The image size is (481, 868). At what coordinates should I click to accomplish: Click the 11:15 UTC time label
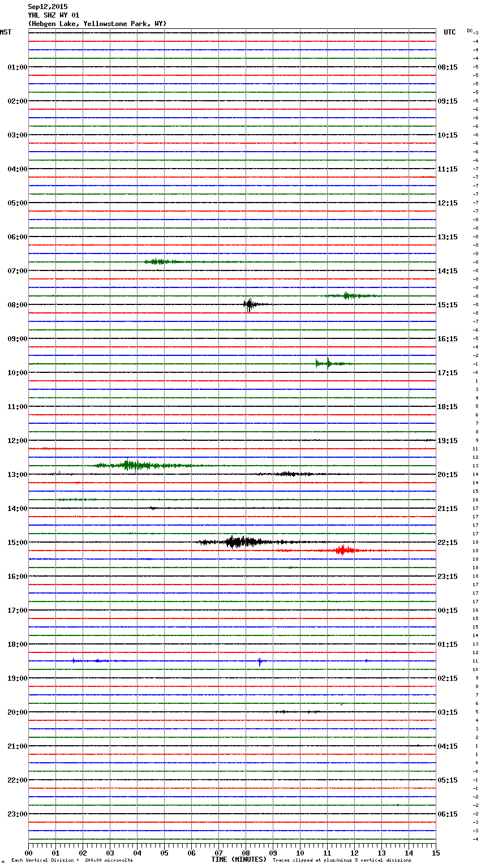[448, 169]
